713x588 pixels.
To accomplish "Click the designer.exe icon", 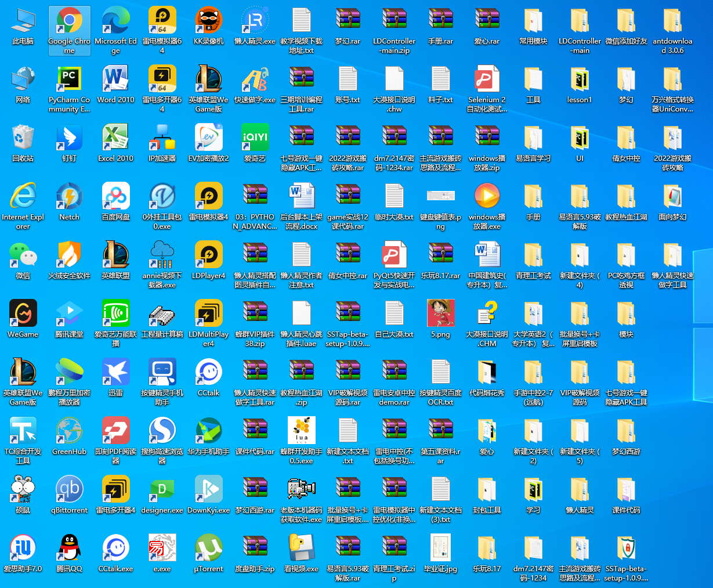I will pos(162,496).
